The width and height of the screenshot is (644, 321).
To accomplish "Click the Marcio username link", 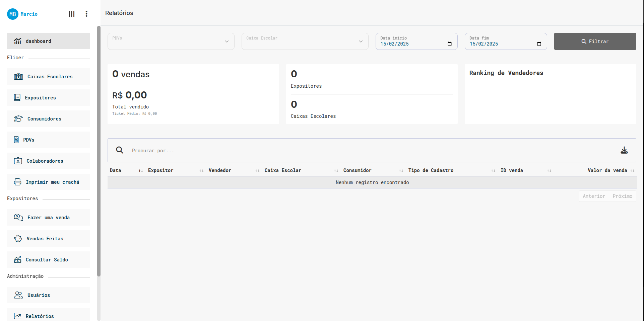I will 29,14.
